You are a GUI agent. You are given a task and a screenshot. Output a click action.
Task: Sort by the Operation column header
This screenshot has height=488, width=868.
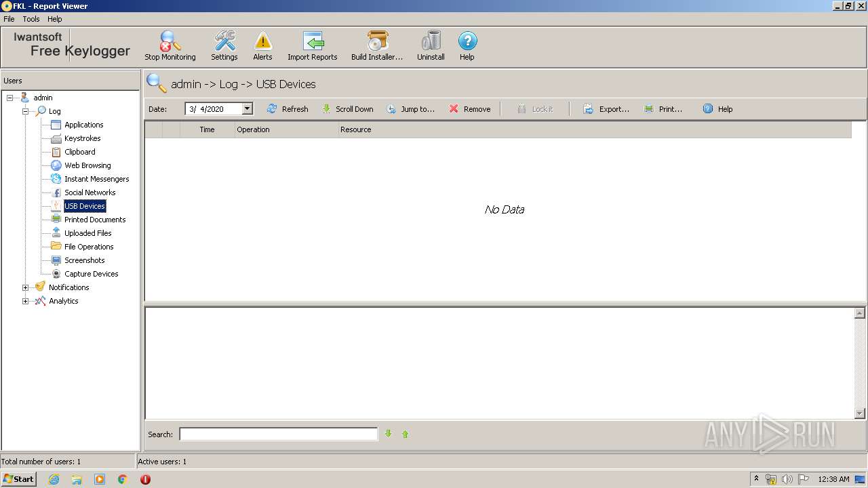(x=286, y=129)
